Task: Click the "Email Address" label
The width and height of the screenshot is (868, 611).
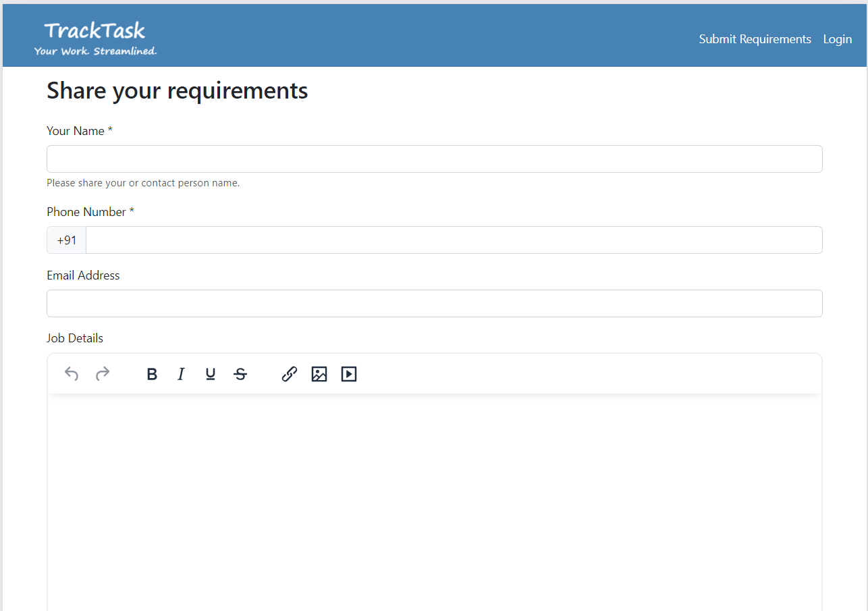Action: [83, 275]
